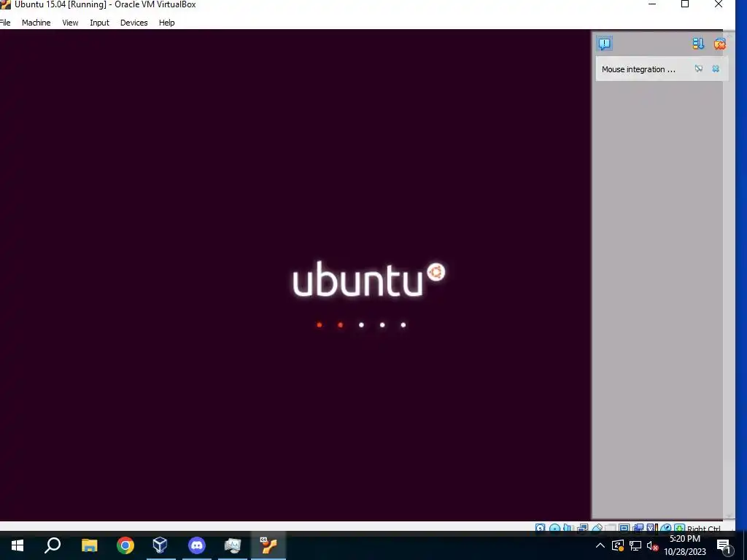Select the running Ubuntu VM taskbar button
Viewport: 747px width, 560px height.
268,545
